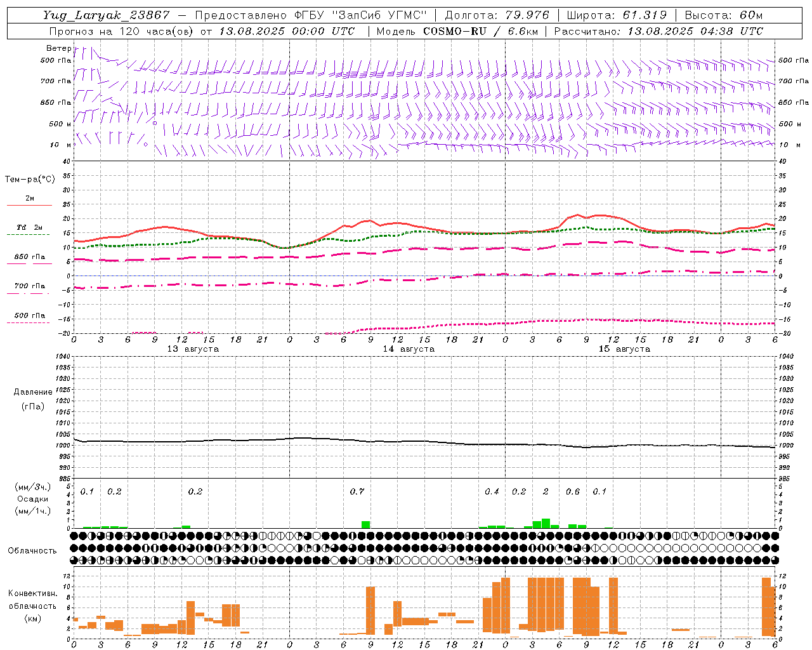The width and height of the screenshot is (812, 650).
Task: Click the green dashed sample under Td 2м
Action: coord(28,235)
